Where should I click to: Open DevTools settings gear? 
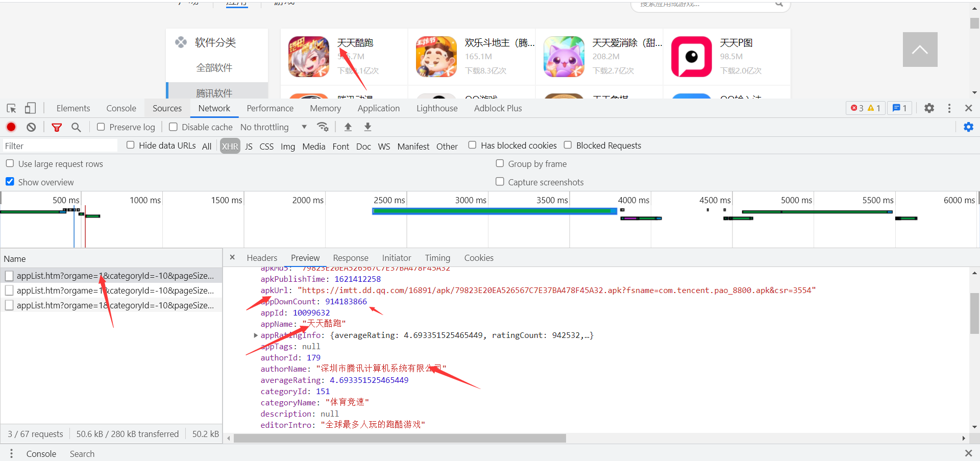[x=929, y=108]
